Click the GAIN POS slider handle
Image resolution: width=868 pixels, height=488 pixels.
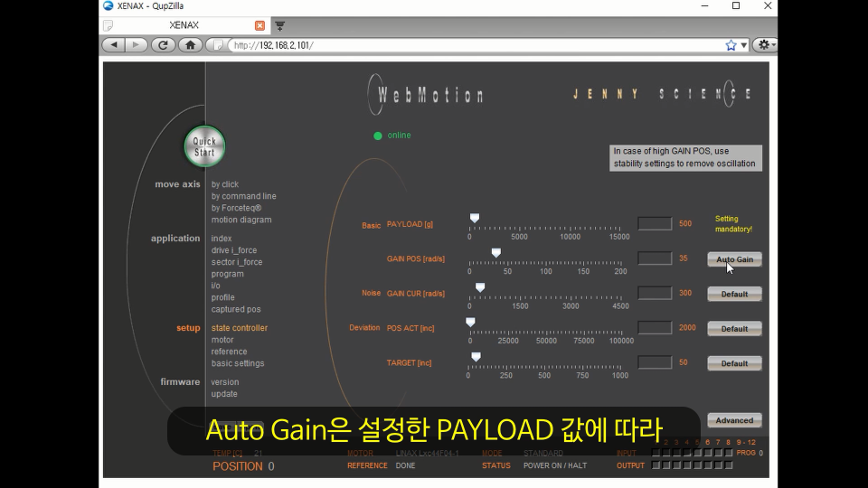click(x=496, y=253)
